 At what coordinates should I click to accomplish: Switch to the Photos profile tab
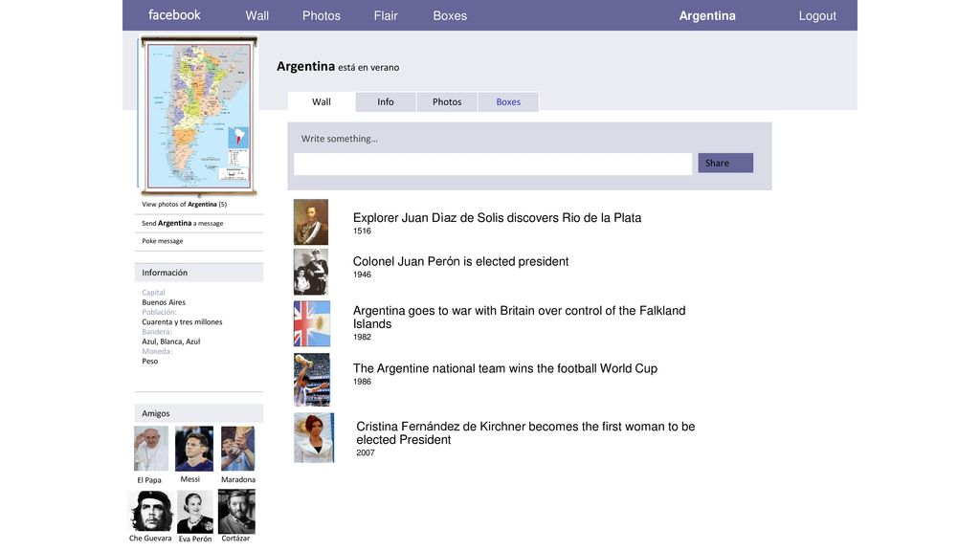tap(447, 101)
